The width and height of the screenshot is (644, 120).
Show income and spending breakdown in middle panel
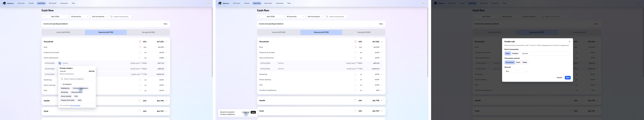[x=381, y=24]
